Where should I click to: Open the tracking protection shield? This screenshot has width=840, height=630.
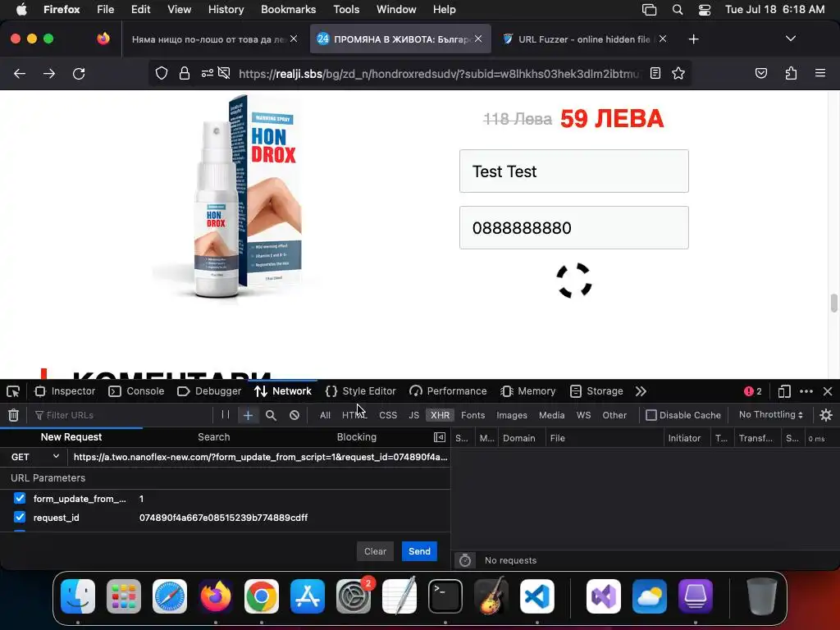point(162,73)
